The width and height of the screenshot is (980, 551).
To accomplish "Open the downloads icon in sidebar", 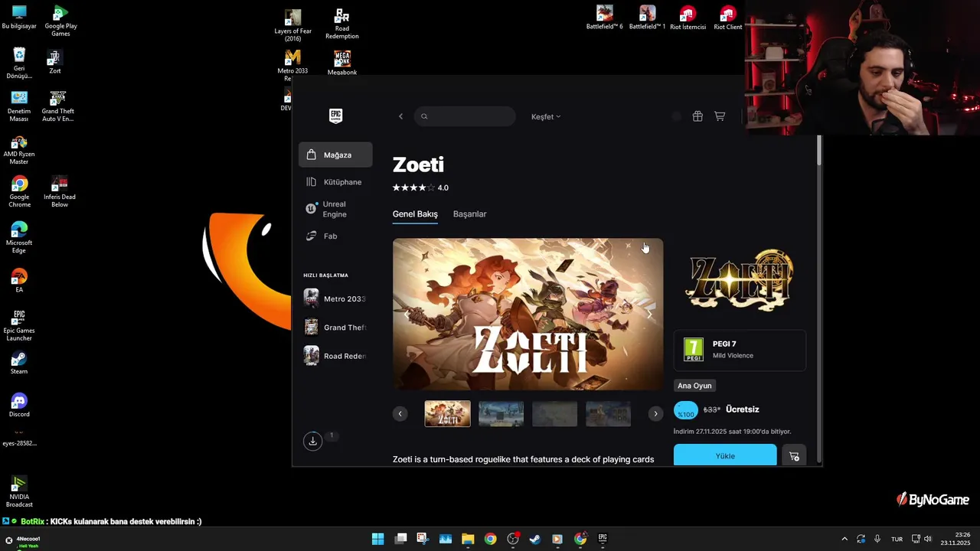I will tap(312, 441).
